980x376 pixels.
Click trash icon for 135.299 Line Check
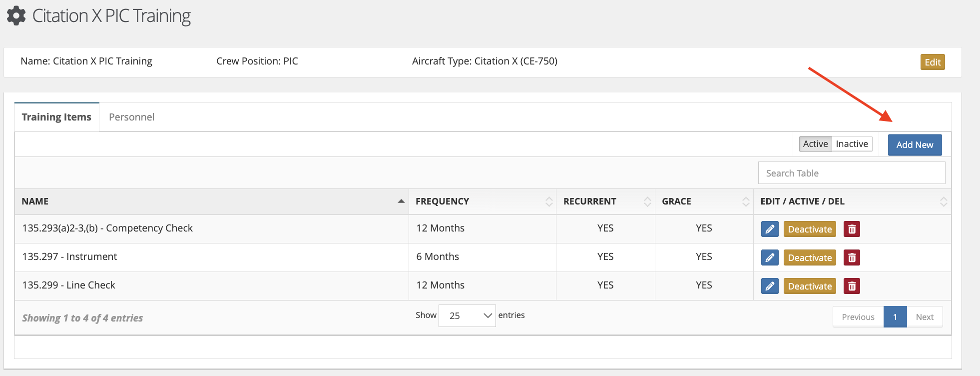[852, 286]
